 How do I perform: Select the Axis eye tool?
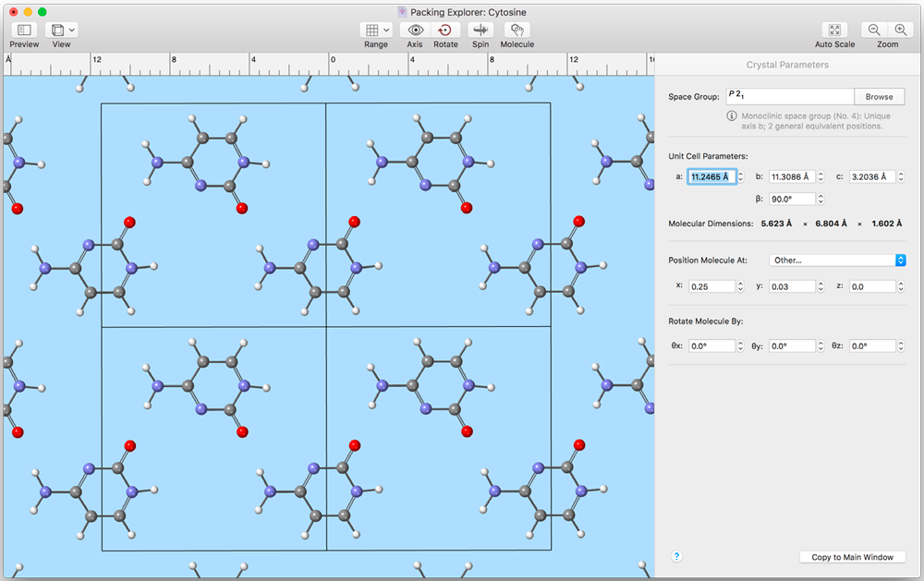click(x=416, y=30)
